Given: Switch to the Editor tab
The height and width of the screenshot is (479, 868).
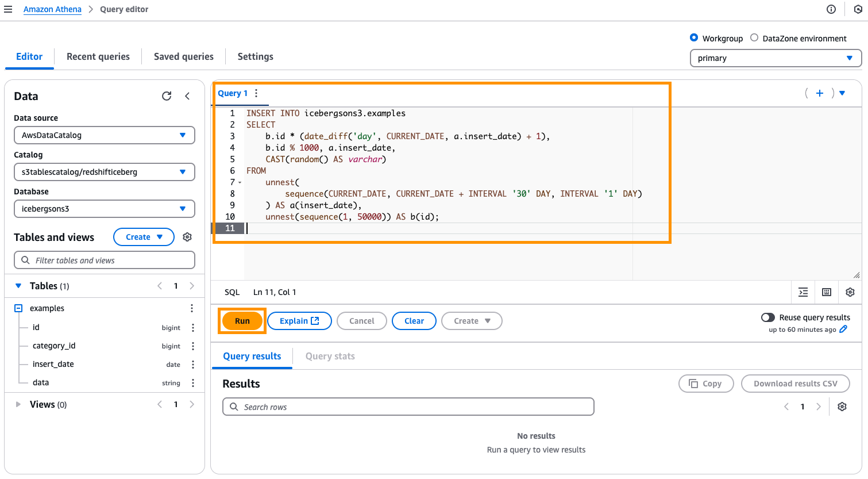Looking at the screenshot, I should [x=29, y=56].
